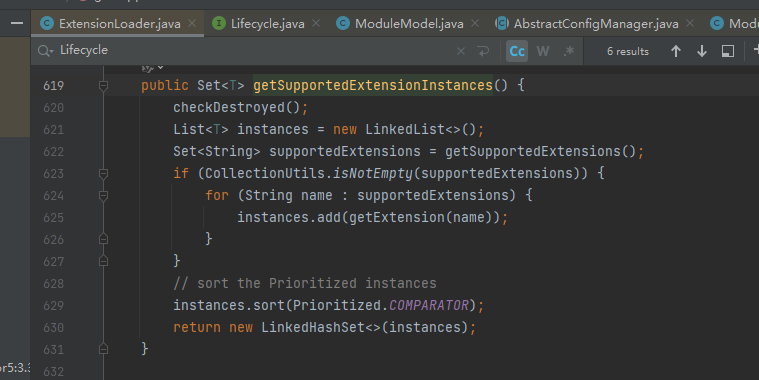Toggle Match Case (Cc) option
759x380 pixels.
pos(517,51)
